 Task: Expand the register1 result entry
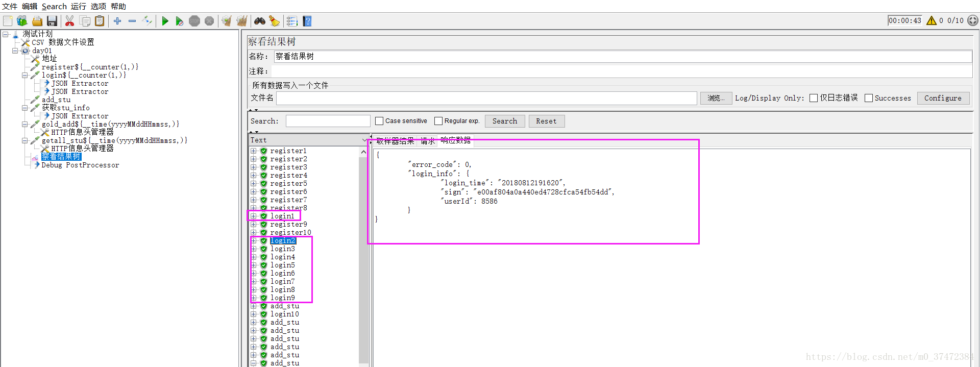(254, 151)
